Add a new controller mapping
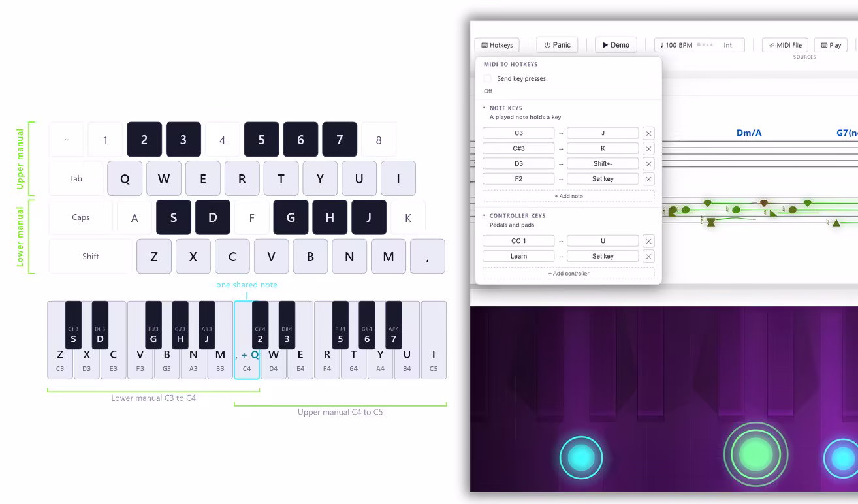 click(x=568, y=274)
